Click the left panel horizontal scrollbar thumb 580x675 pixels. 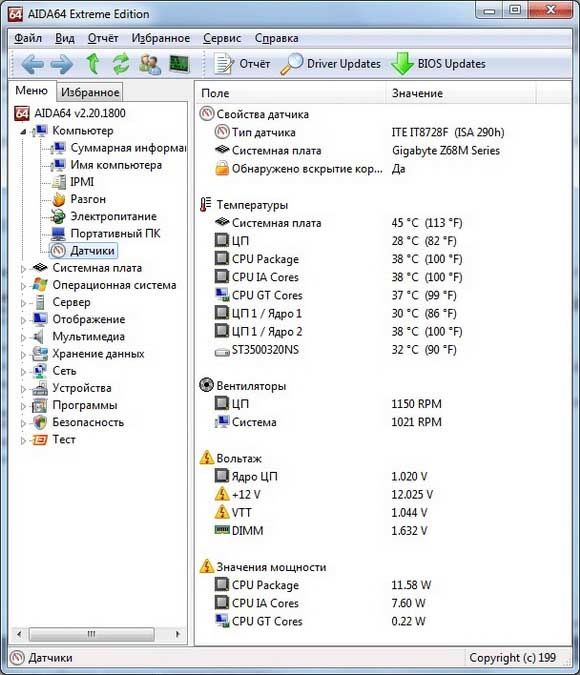pyautogui.click(x=91, y=634)
